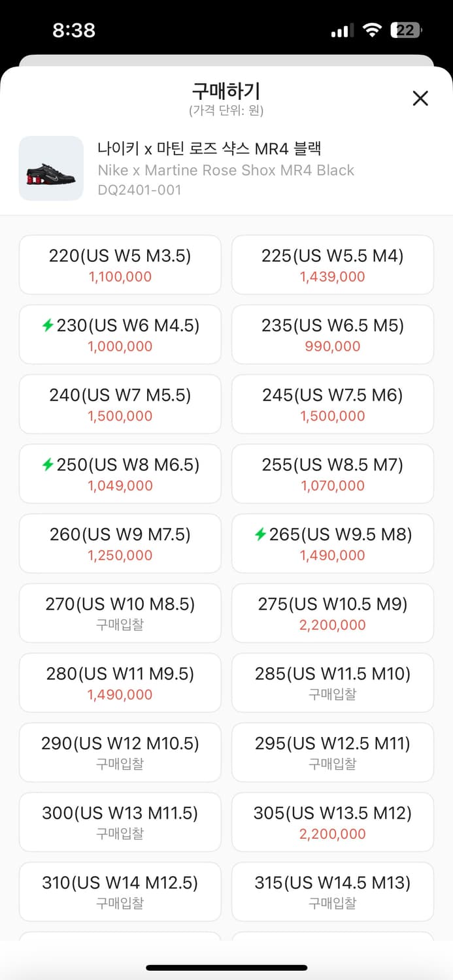453x980 pixels.
Task: Tap the lightning icon on size 250
Action: pyautogui.click(x=47, y=465)
